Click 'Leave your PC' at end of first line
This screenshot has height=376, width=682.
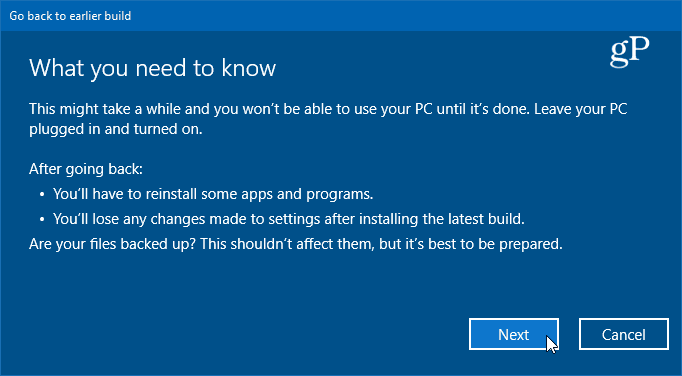(581, 109)
